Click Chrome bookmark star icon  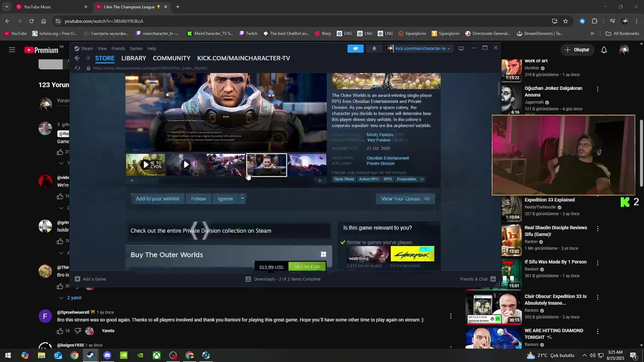(566, 21)
